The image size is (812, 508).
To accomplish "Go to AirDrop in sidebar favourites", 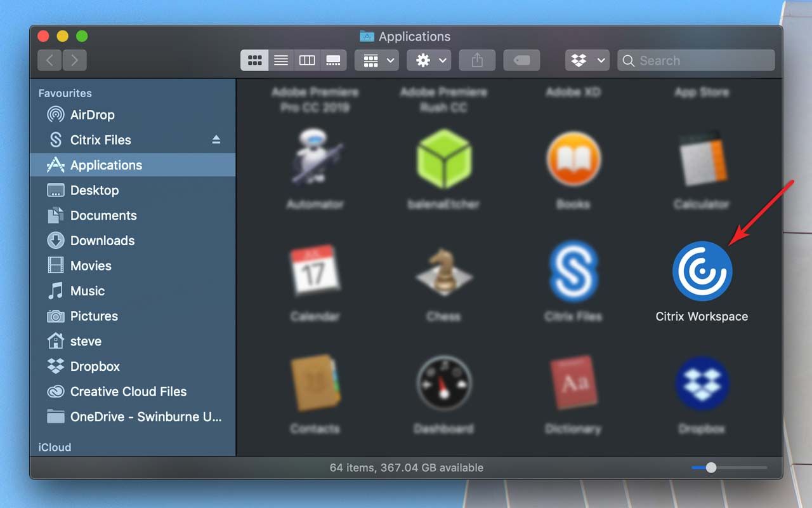I will (x=92, y=115).
